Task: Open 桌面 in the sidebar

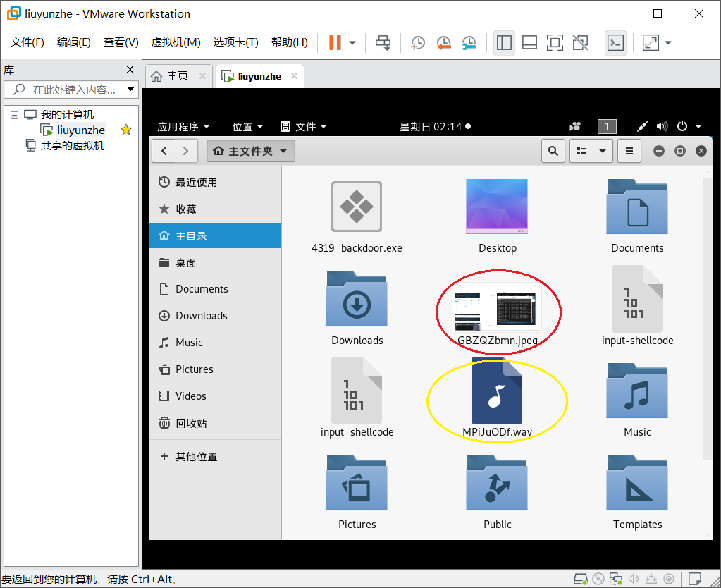Action: (x=215, y=262)
